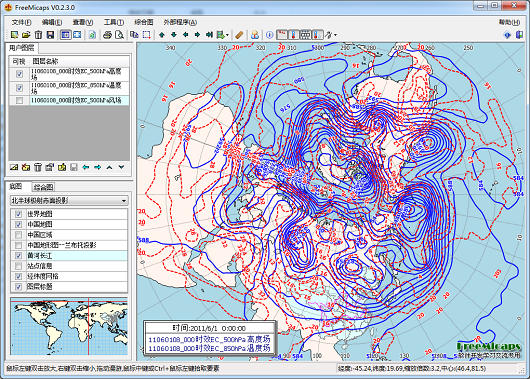Click the jump-to-last arrow icon
Viewport: 530px width, 379px height.
coord(209,35)
